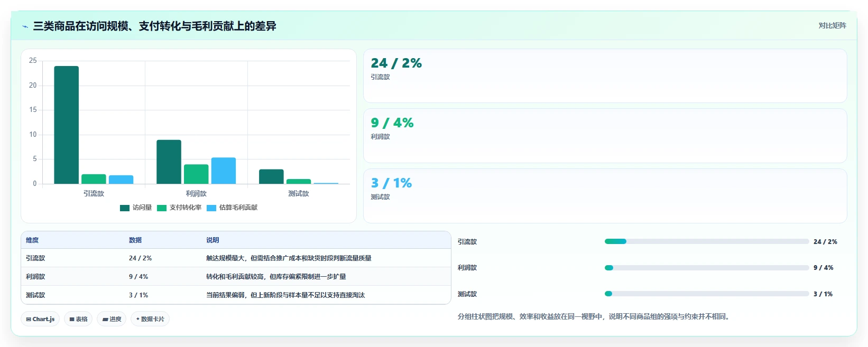868x347 pixels.
Task: Click the 引流款 x-axis label in chart
Action: click(x=94, y=194)
